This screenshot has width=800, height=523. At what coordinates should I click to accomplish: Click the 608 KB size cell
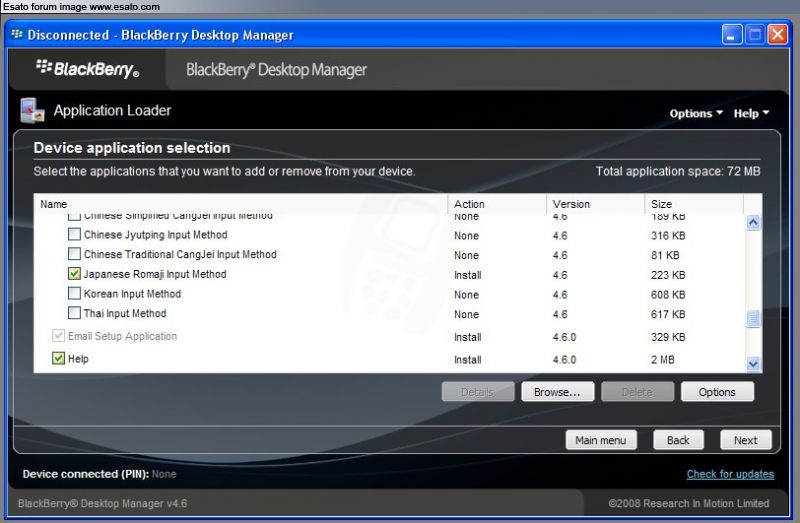[x=668, y=294]
